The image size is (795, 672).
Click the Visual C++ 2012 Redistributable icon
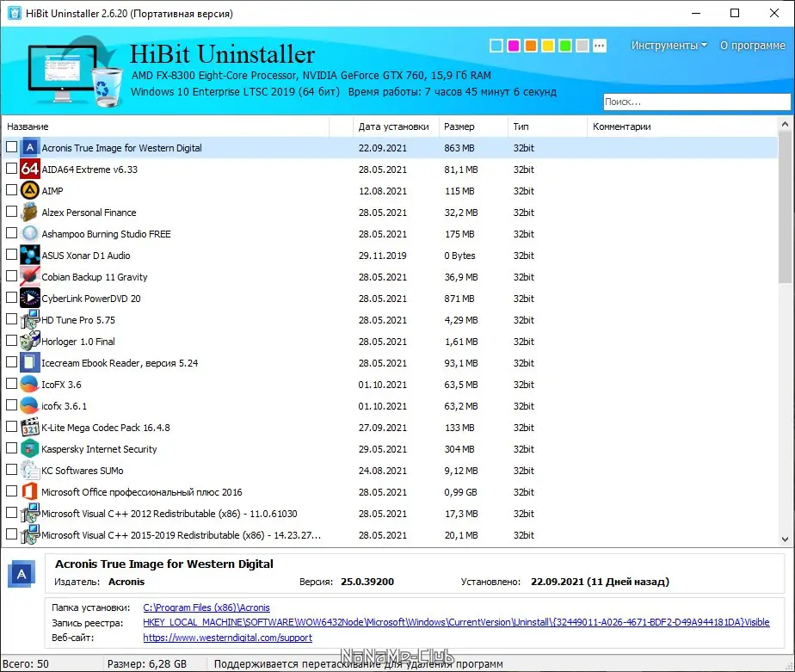click(30, 514)
